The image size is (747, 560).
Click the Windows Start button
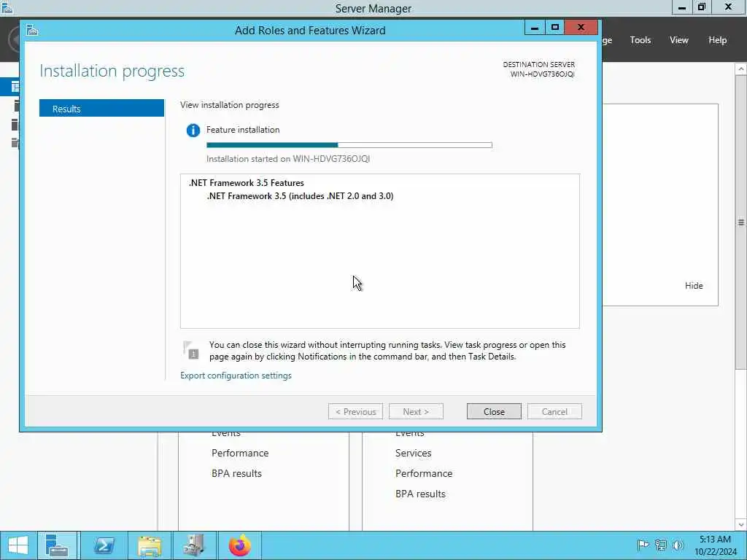(x=18, y=545)
